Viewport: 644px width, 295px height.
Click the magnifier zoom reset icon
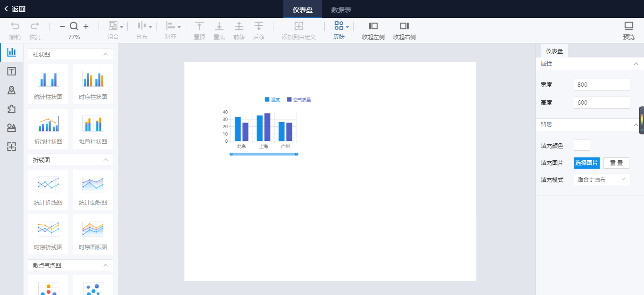click(x=74, y=26)
